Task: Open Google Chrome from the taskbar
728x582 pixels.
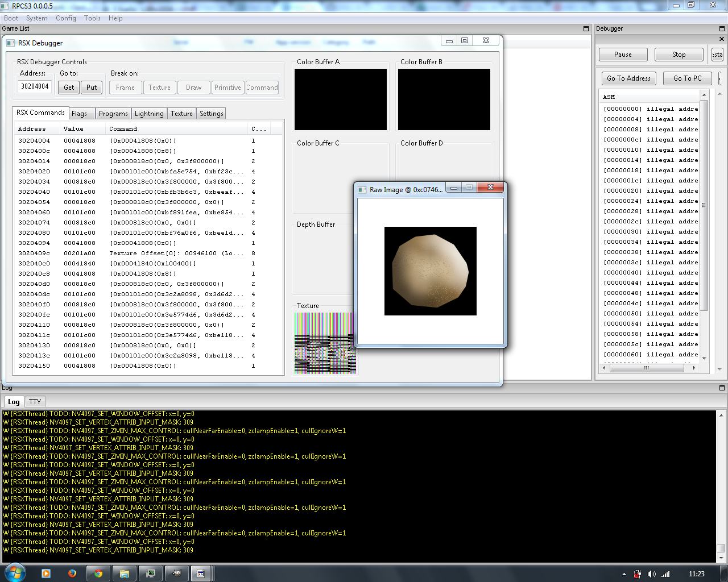Action: (x=98, y=573)
